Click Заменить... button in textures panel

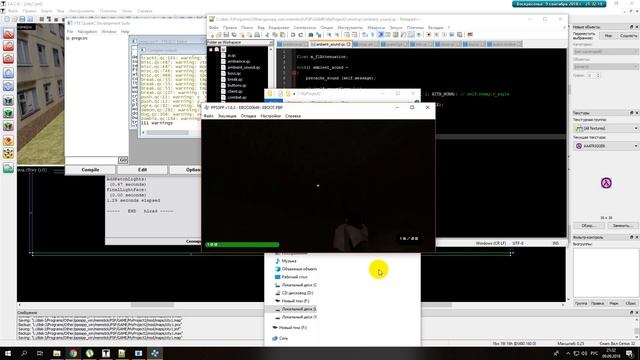pos(622,226)
